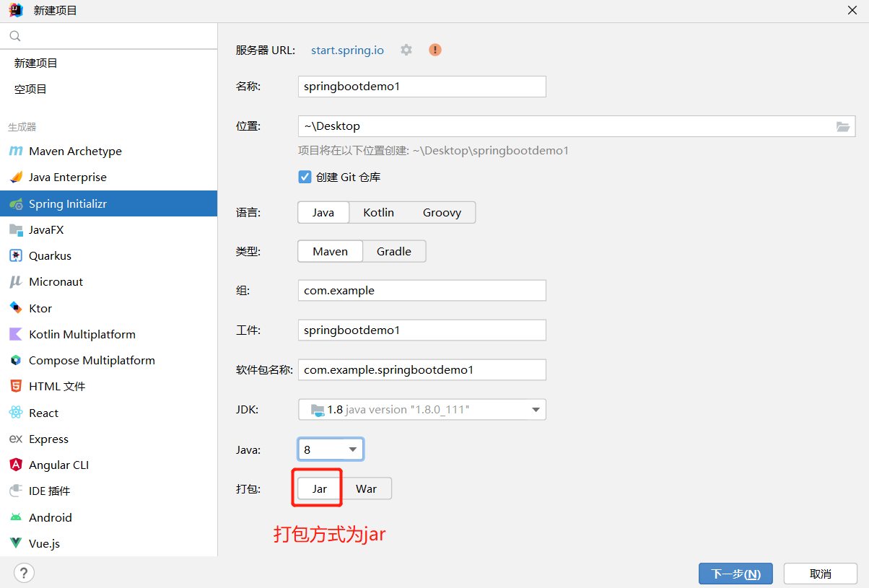Select the Quarkus generator
Viewport: 869px width, 588px height.
49,255
